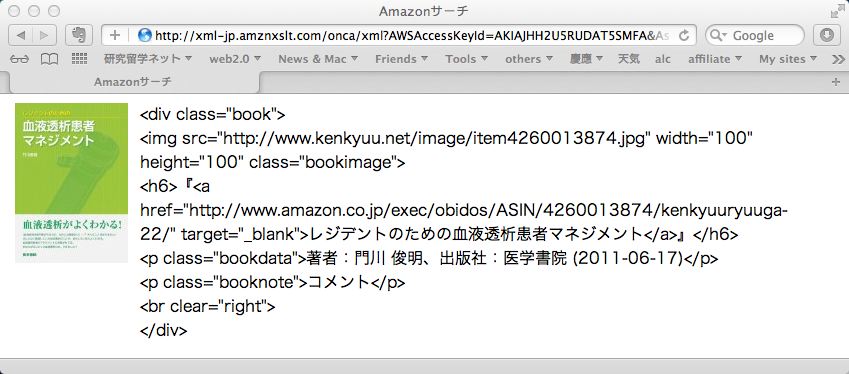Viewport: 849px width, 374px height.
Task: Expand the affiliate bookmarks folder
Action: click(715, 59)
